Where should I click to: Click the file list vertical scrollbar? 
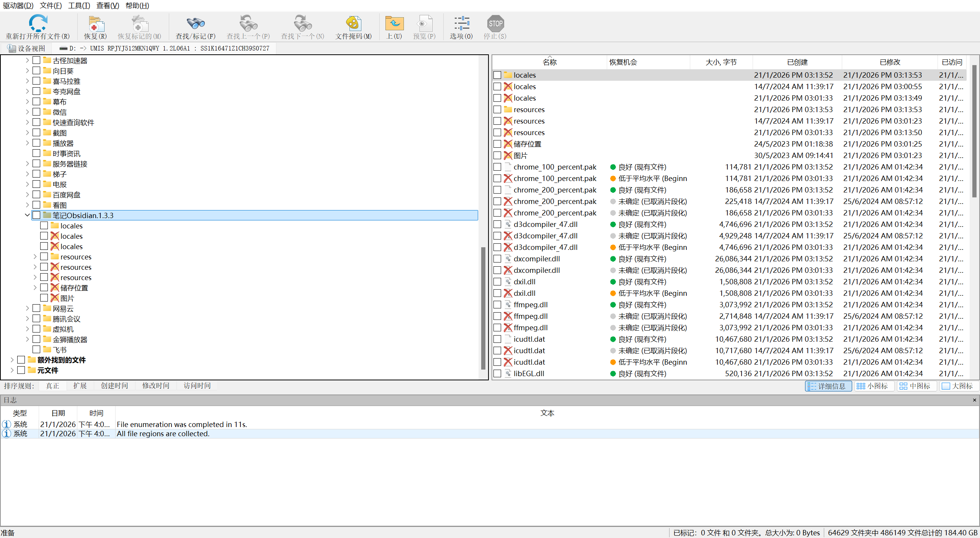click(974, 130)
